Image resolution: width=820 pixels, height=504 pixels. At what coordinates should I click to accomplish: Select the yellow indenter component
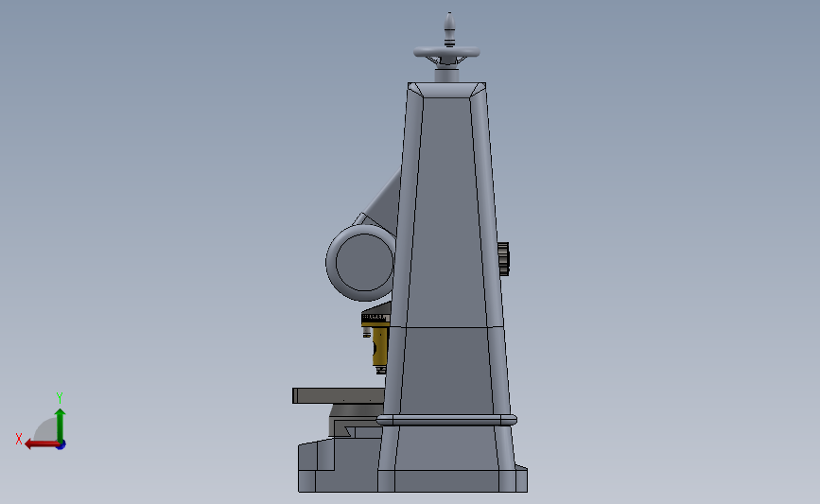(x=380, y=347)
